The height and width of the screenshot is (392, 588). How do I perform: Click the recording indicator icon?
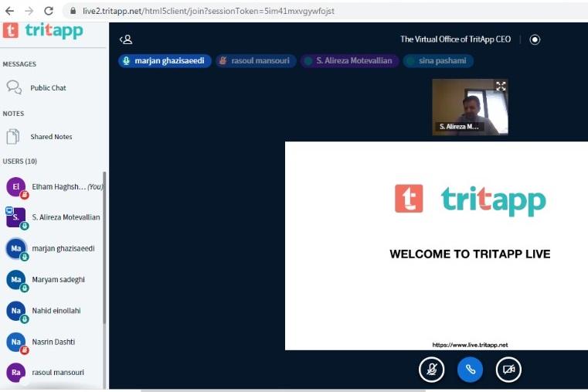535,39
